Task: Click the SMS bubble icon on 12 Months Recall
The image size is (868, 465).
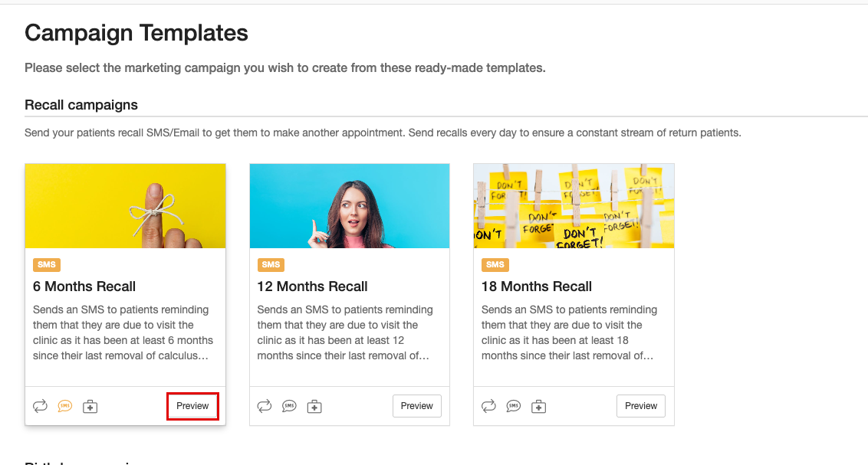Action: pyautogui.click(x=289, y=406)
